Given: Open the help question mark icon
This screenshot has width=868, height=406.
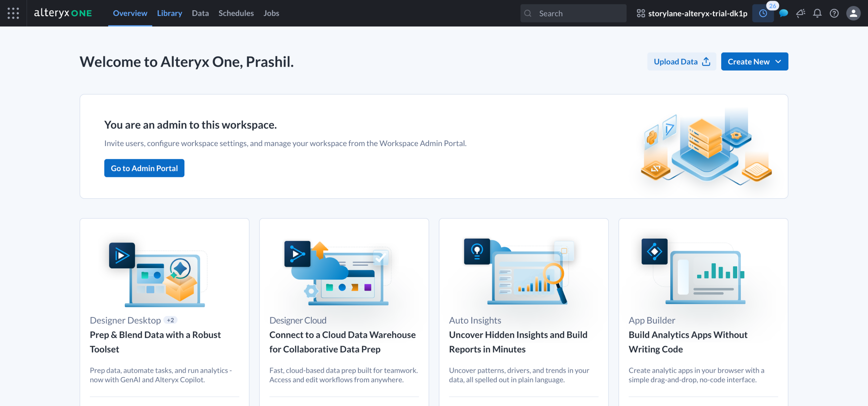Looking at the screenshot, I should (x=834, y=13).
